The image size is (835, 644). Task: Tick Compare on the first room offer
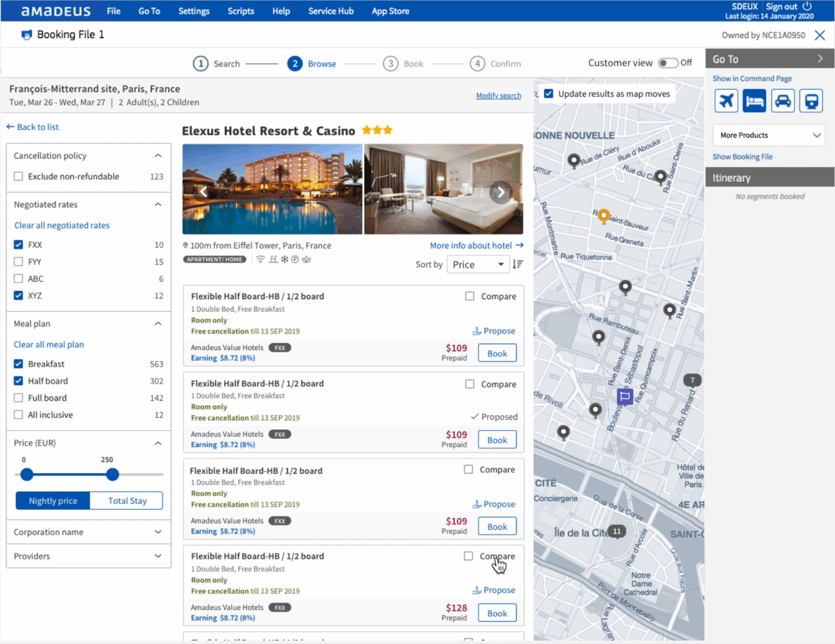470,296
